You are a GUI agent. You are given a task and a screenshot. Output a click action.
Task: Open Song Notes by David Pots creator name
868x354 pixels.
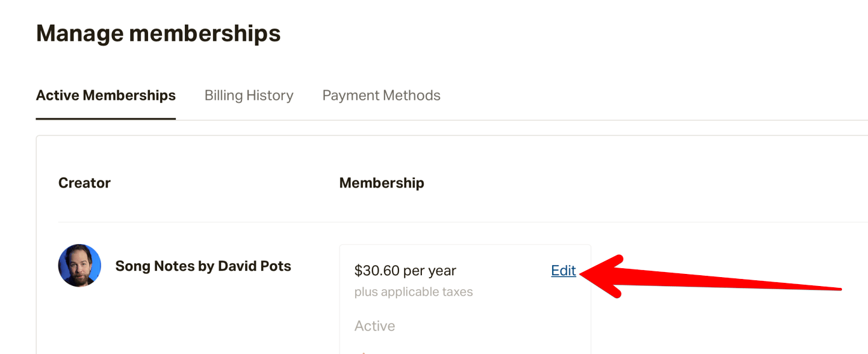[203, 266]
